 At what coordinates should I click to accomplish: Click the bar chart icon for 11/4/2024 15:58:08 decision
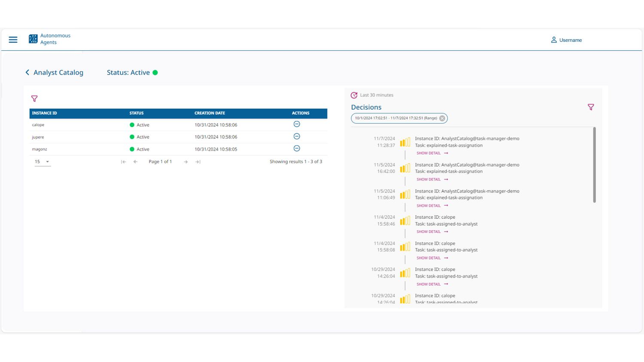click(x=405, y=247)
